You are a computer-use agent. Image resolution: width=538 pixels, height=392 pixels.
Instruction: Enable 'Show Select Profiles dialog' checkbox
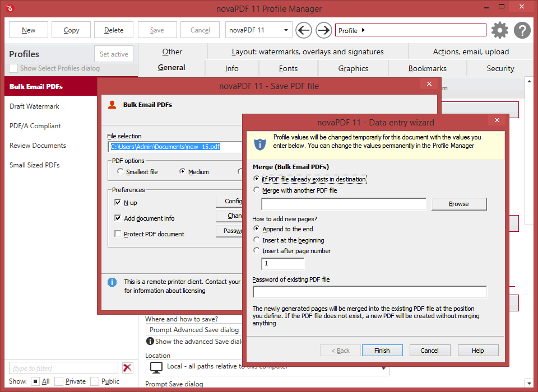[13, 68]
